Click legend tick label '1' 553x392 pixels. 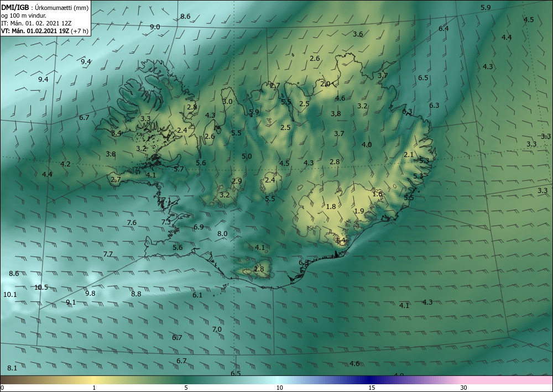click(x=94, y=388)
